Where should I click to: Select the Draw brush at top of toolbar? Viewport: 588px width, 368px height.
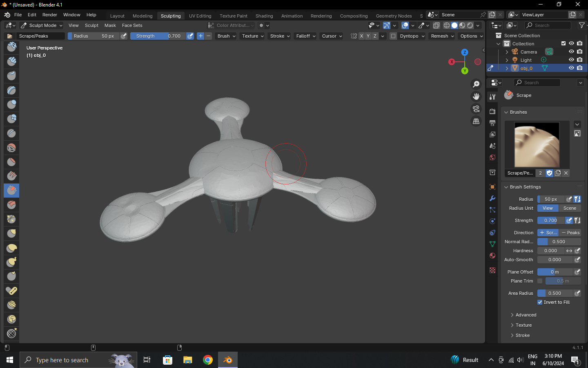click(x=11, y=47)
